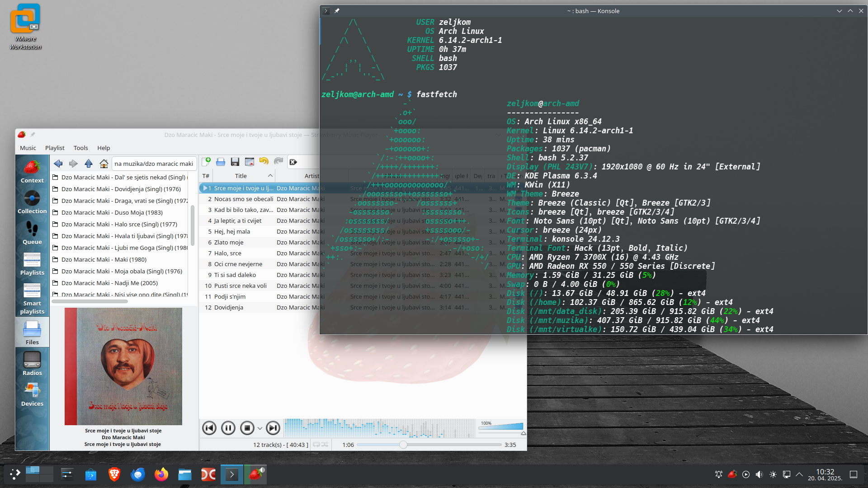Open the KDE application launcher
The width and height of the screenshot is (868, 488).
[15, 474]
